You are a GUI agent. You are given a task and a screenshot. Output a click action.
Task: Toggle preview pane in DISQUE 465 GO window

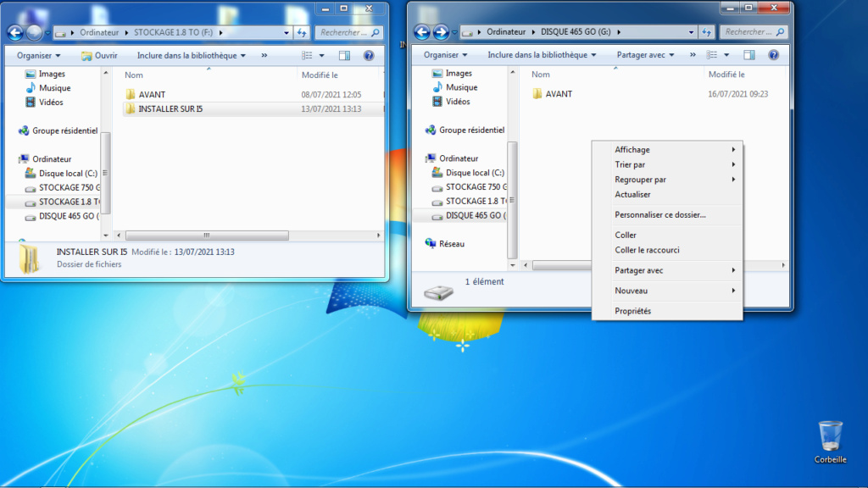click(x=749, y=55)
